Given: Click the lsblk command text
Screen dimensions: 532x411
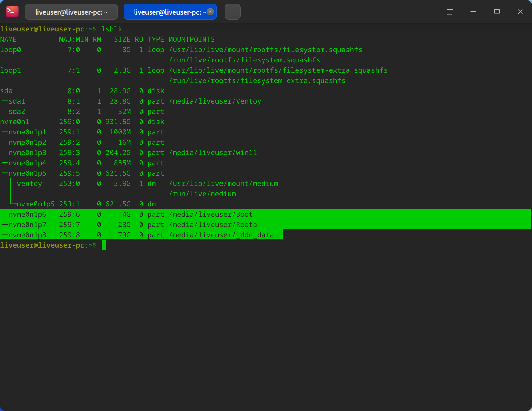Looking at the screenshot, I should (x=112, y=29).
